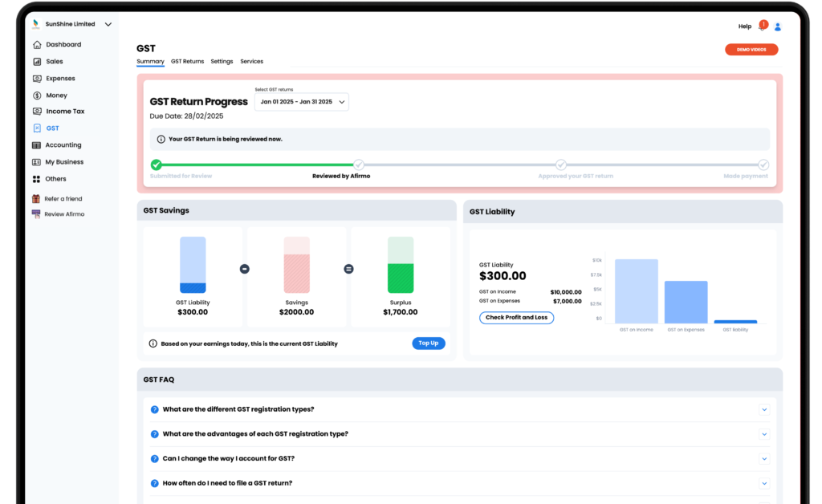Select the Approved your GST return step circle
The width and height of the screenshot is (822, 504).
click(561, 165)
